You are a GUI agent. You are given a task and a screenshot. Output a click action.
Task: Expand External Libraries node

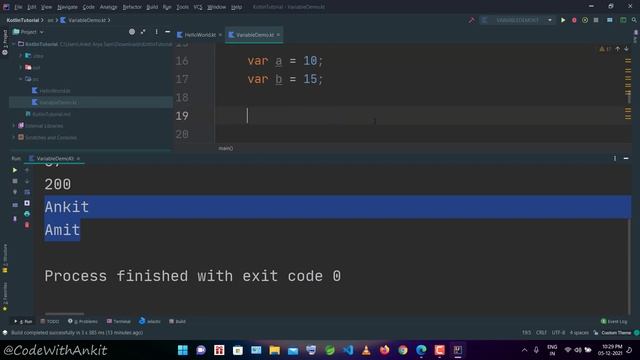pos(14,126)
